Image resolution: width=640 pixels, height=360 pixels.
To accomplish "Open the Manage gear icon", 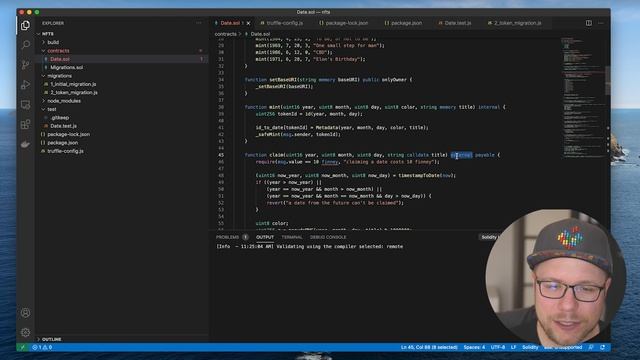I will pyautogui.click(x=25, y=332).
